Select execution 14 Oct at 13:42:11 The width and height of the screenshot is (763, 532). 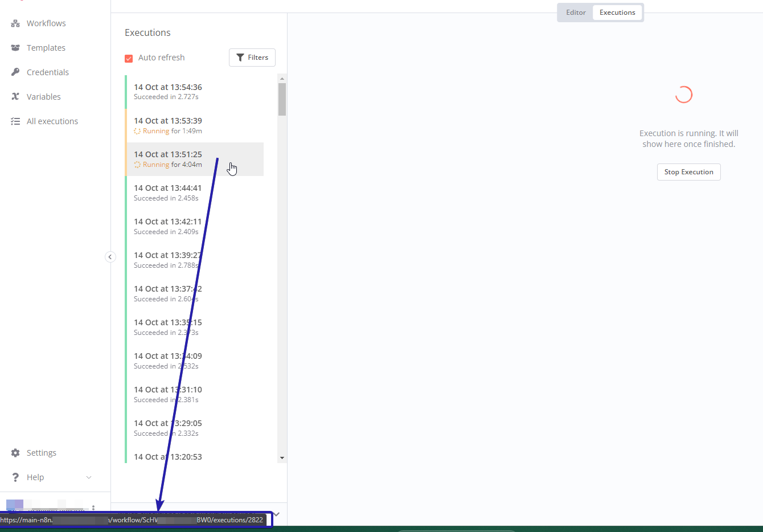194,226
